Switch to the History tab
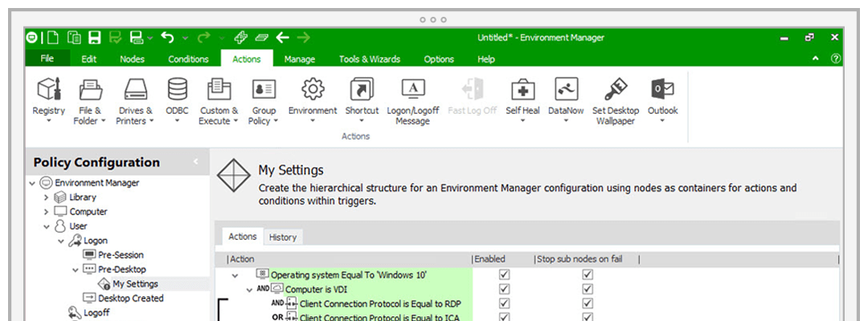The width and height of the screenshot is (868, 321). coord(283,237)
